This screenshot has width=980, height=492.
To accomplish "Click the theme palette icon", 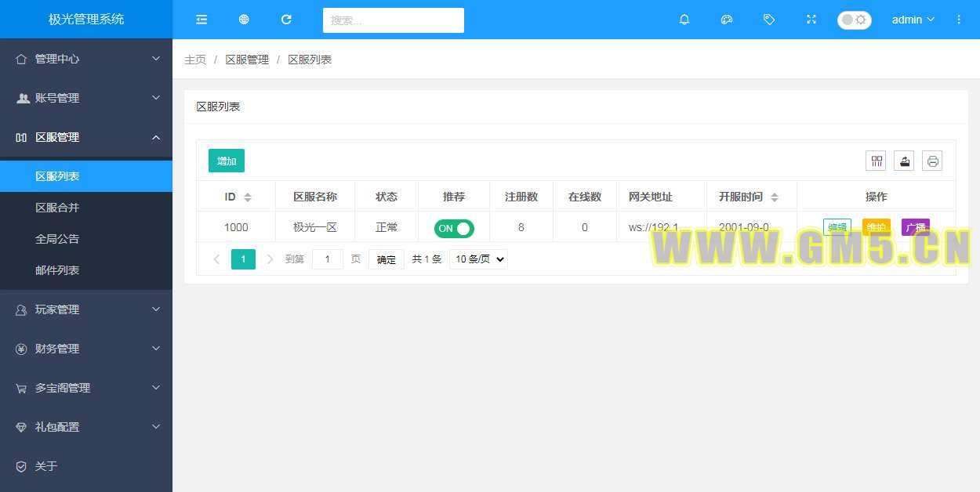I will coord(727,20).
